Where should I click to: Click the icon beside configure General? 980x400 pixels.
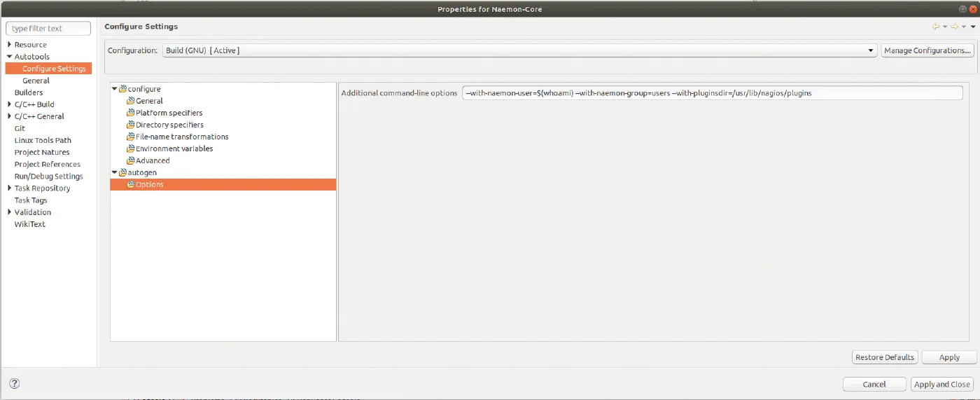point(130,101)
